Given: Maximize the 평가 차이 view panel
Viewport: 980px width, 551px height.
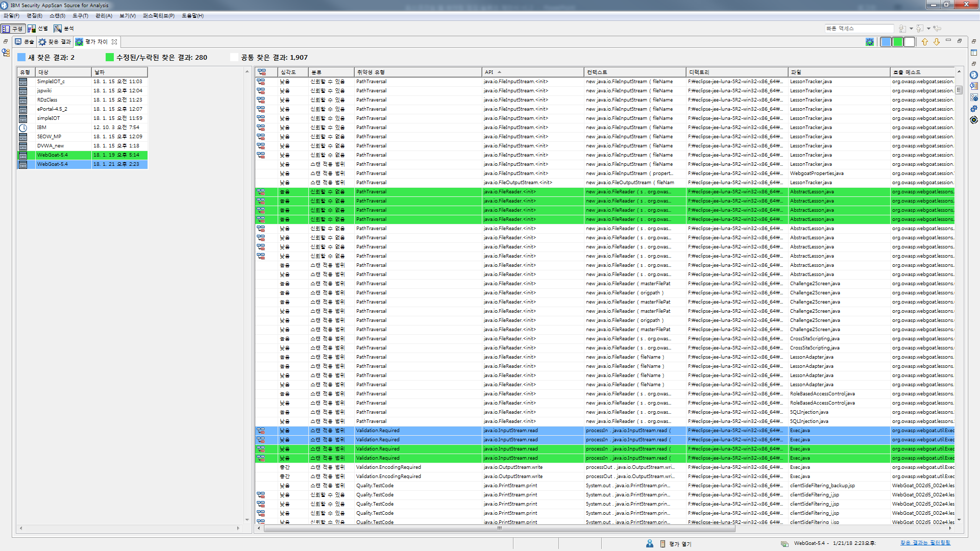Looking at the screenshot, I should pos(960,40).
